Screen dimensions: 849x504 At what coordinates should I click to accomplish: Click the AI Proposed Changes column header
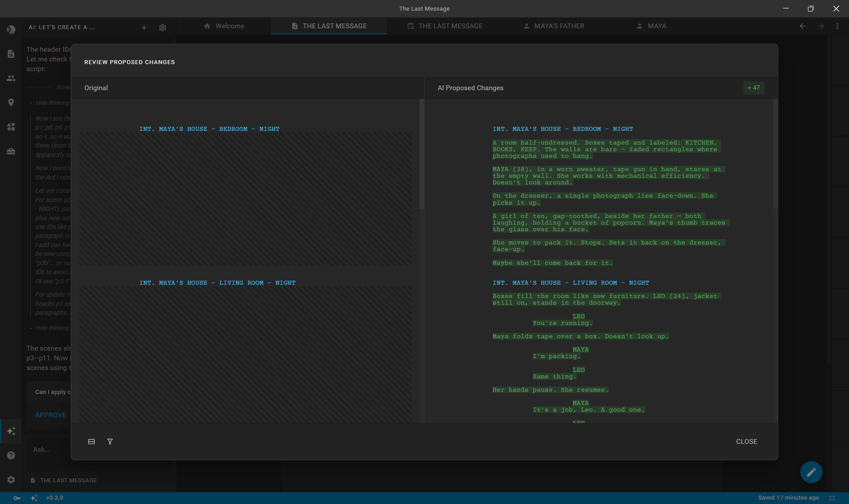click(x=470, y=88)
